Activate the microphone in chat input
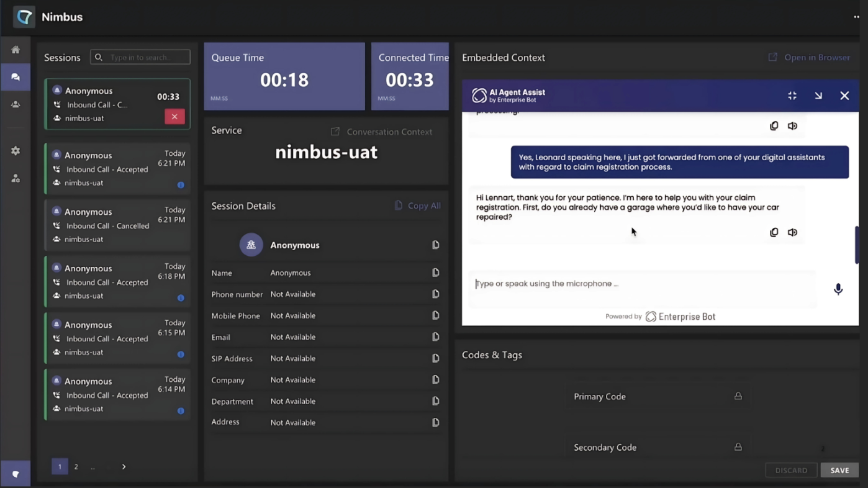 [838, 289]
